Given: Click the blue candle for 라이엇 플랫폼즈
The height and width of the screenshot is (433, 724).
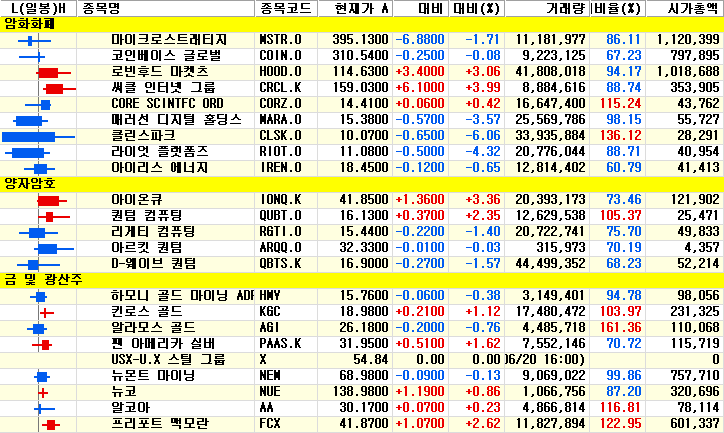Looking at the screenshot, I should (27, 153).
